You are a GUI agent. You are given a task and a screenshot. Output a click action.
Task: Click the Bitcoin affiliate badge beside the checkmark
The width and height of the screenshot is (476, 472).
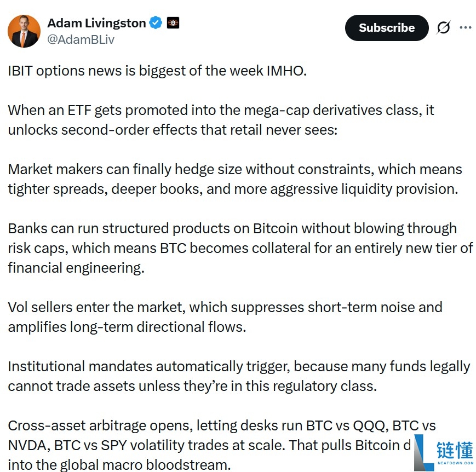point(173,23)
